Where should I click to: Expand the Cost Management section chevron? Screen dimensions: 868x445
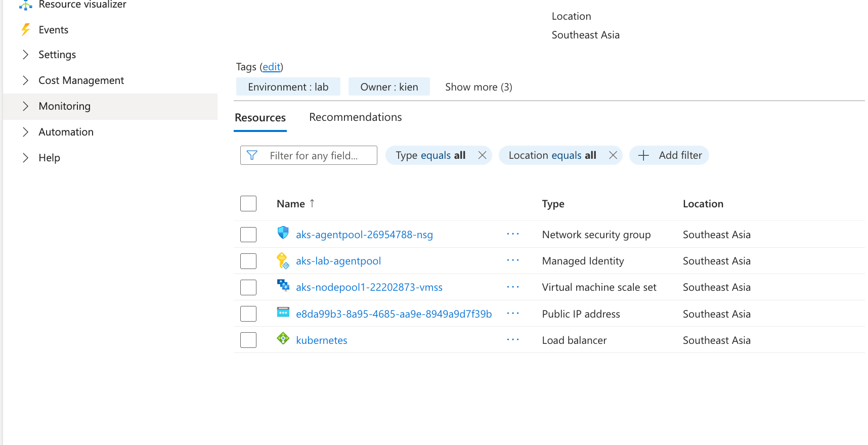[x=26, y=80]
